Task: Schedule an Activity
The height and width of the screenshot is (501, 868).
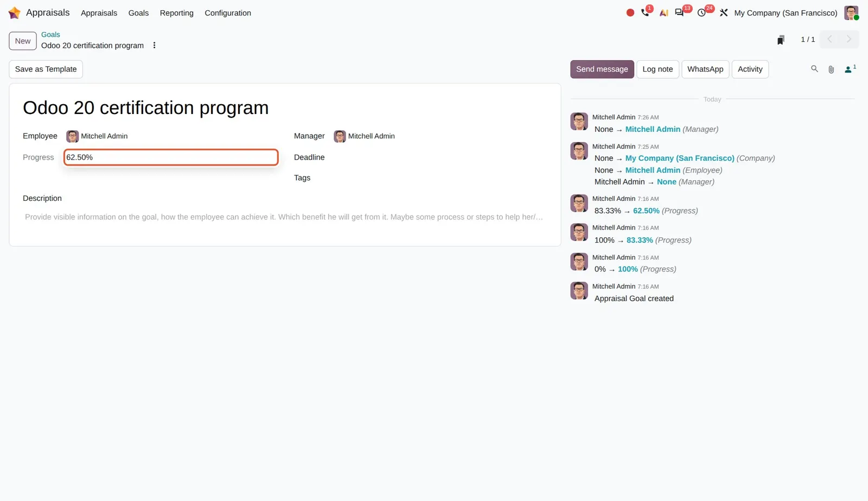Action: point(750,69)
